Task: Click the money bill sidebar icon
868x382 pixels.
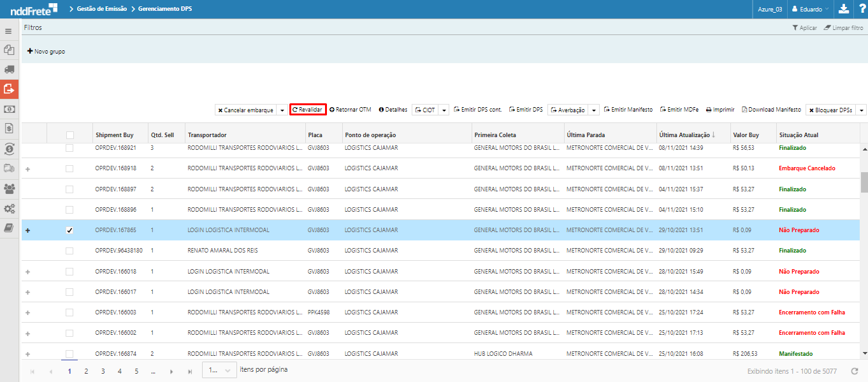Action: (9, 109)
